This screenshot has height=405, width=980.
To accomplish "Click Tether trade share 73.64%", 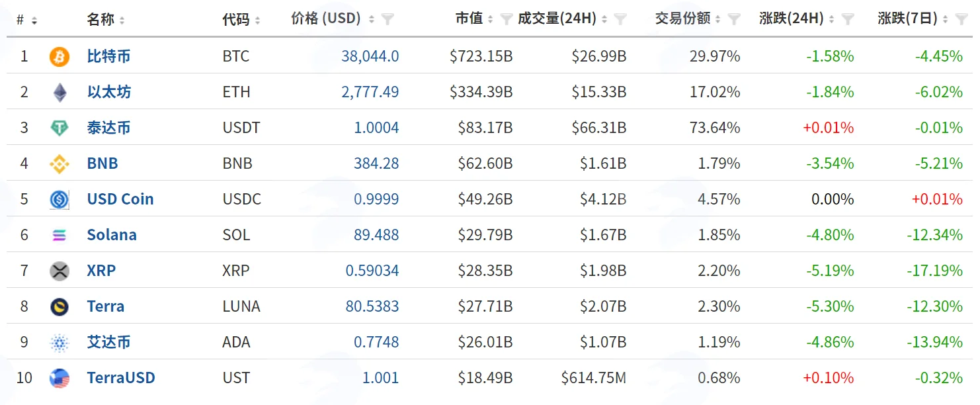I will tap(715, 128).
